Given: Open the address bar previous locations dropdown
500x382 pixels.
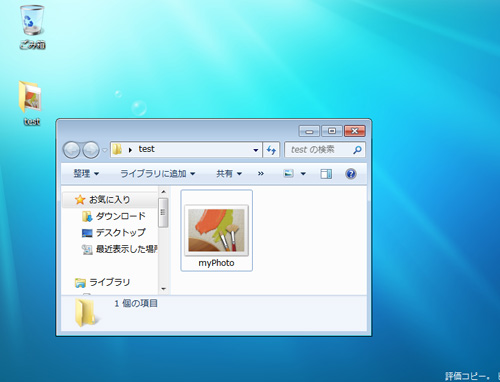Looking at the screenshot, I should point(256,150).
